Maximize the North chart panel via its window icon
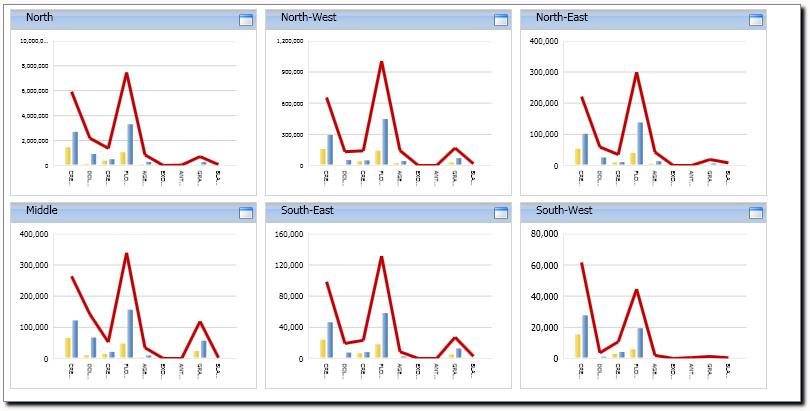Screen dimensions: 810x411 pos(246,20)
